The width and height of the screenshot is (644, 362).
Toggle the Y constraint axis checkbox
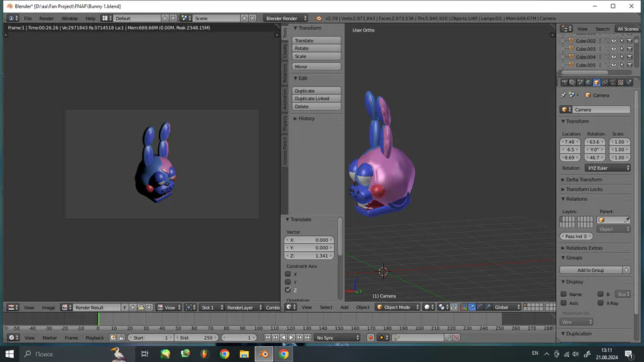coord(288,282)
